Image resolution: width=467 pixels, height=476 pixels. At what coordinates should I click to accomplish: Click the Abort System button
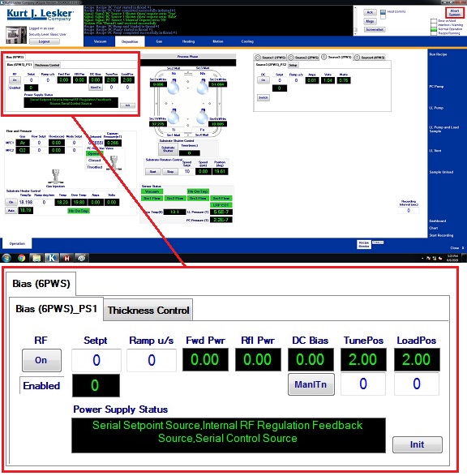pyautogui.click(x=454, y=13)
